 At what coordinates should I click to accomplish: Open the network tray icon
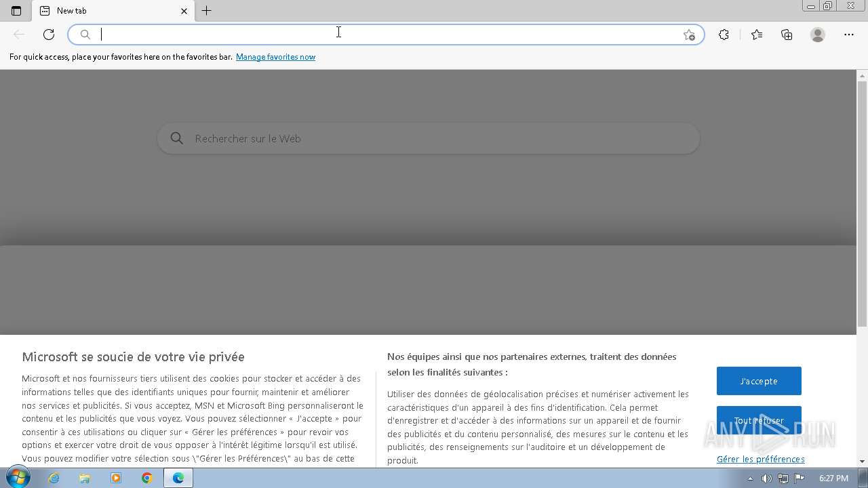click(783, 479)
